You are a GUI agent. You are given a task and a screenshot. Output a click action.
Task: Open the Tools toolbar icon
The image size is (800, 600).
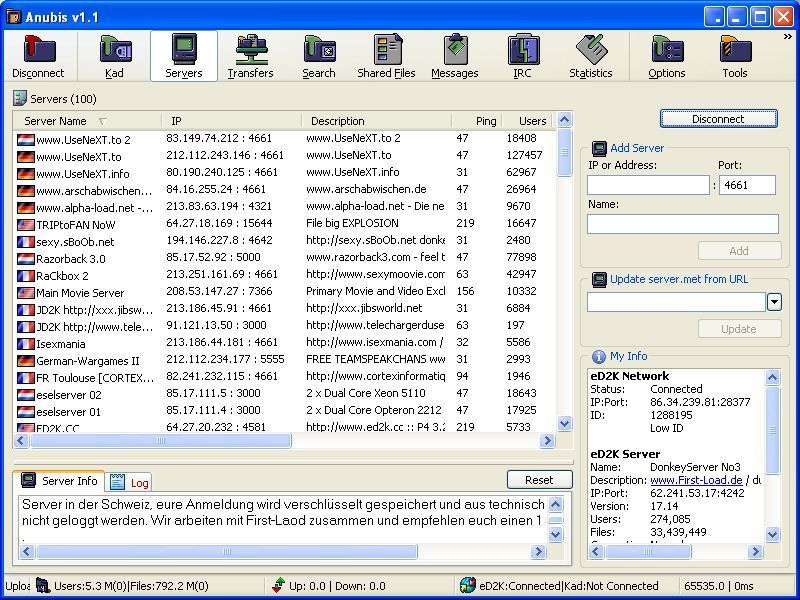pyautogui.click(x=735, y=56)
